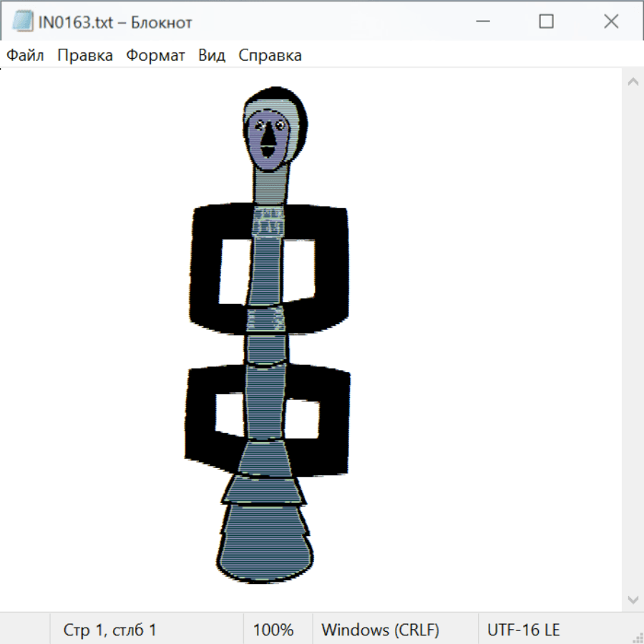This screenshot has height=644, width=644.
Task: Open the Справка menu
Action: tap(270, 55)
